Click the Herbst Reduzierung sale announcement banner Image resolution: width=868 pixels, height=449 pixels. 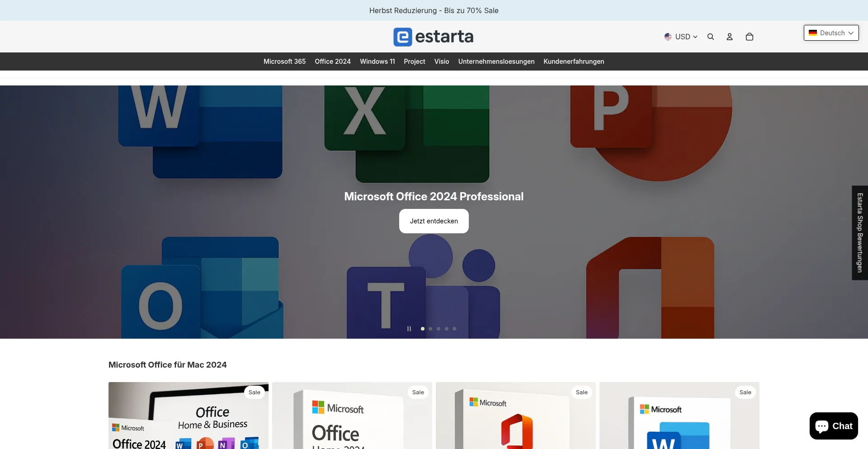[x=434, y=10]
